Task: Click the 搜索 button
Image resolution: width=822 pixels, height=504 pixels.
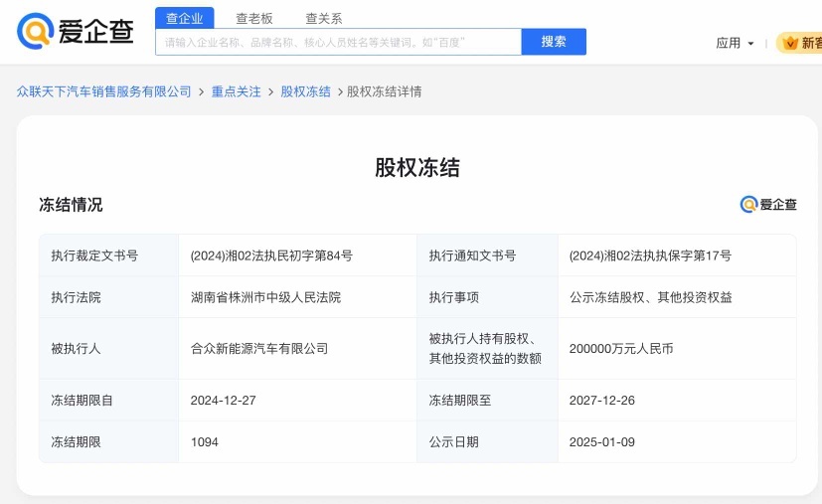Action: point(554,42)
